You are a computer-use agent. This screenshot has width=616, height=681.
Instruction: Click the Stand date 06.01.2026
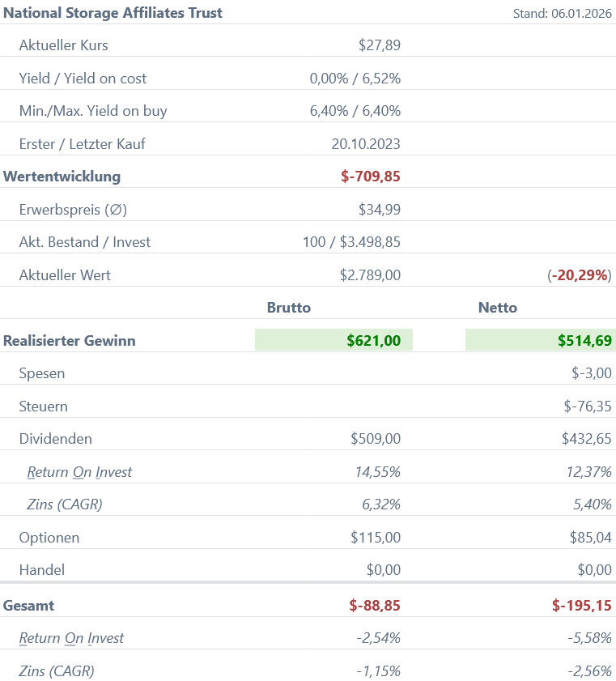562,14
